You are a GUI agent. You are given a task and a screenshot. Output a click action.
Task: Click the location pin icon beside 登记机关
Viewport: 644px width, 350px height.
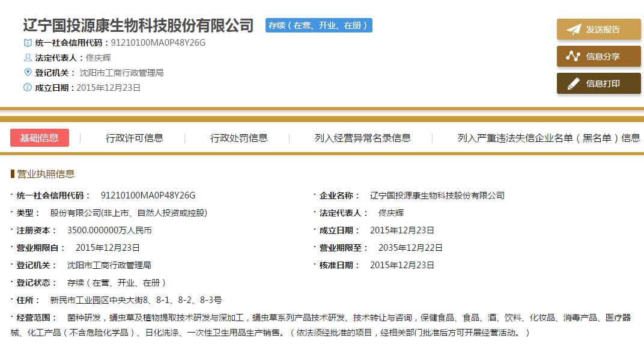pos(27,73)
